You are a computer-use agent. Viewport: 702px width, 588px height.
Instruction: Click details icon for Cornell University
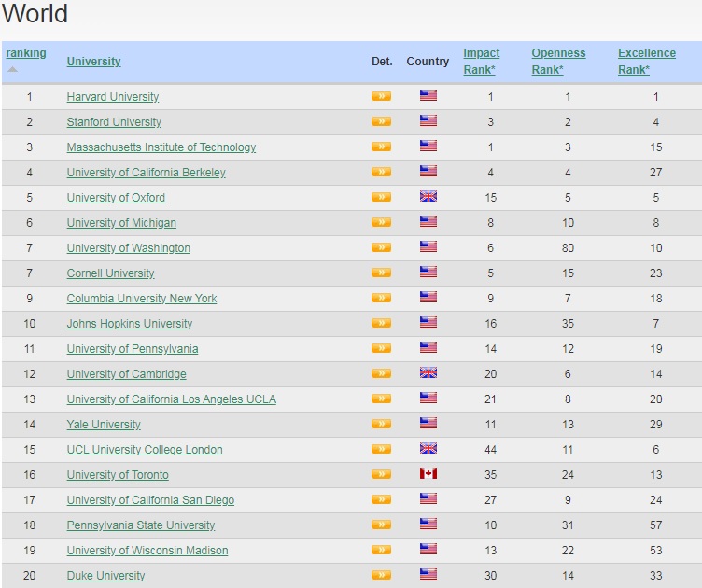[x=381, y=273]
